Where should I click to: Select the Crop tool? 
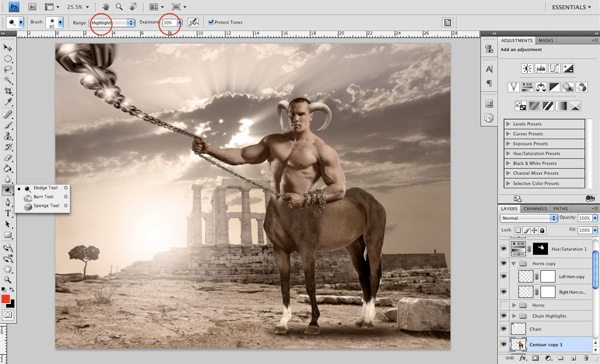[x=8, y=91]
